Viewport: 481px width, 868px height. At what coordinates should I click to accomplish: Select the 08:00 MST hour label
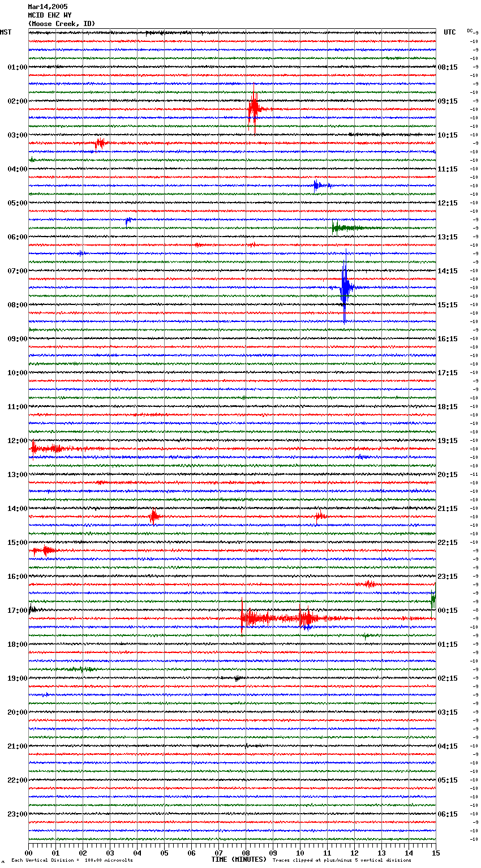18,305
